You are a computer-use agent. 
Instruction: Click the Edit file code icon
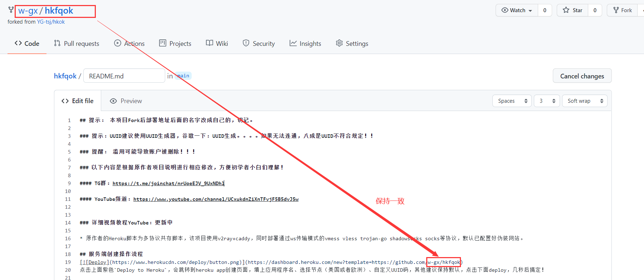point(65,101)
